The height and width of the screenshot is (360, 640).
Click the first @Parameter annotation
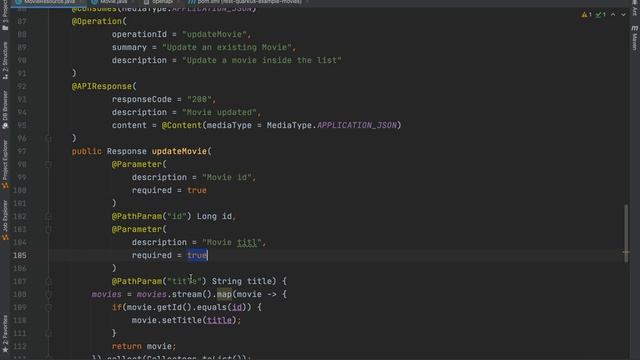pyautogui.click(x=137, y=164)
